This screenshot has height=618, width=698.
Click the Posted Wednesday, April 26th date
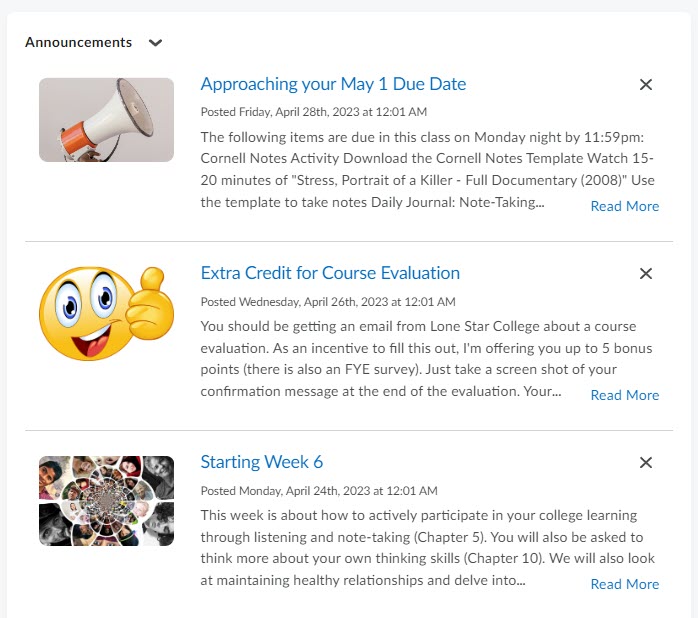click(x=328, y=302)
